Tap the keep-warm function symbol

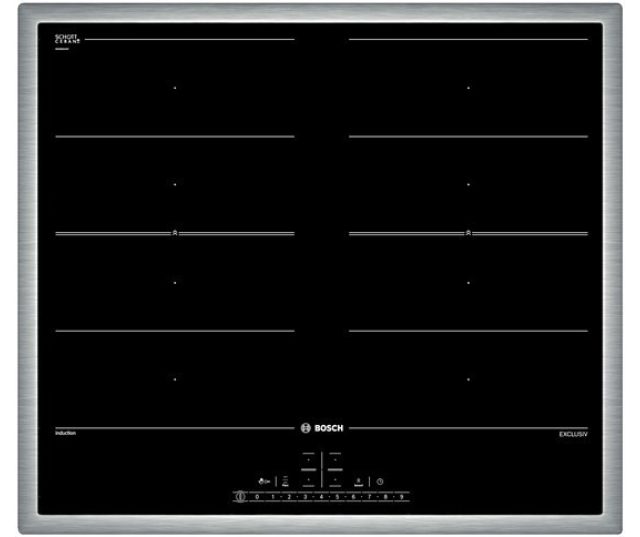pyautogui.click(x=285, y=482)
